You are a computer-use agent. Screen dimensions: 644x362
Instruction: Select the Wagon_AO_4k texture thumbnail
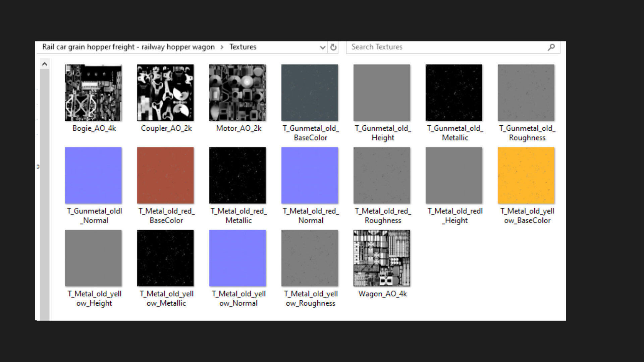coord(382,258)
